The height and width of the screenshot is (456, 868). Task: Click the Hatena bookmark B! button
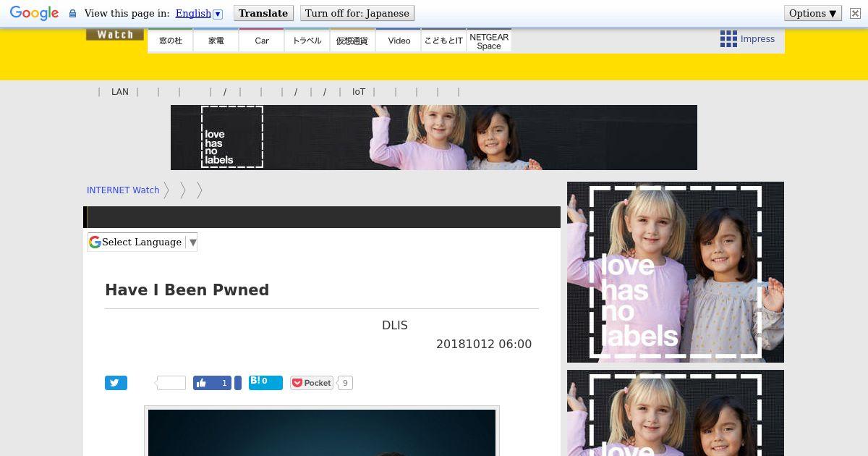pos(265,382)
